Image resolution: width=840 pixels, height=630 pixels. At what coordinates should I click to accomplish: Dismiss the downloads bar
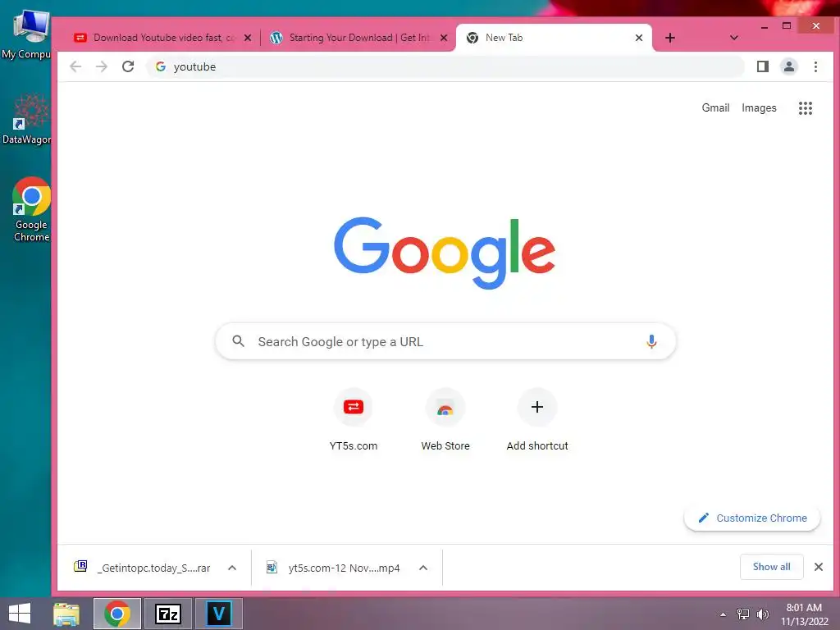pyautogui.click(x=818, y=567)
